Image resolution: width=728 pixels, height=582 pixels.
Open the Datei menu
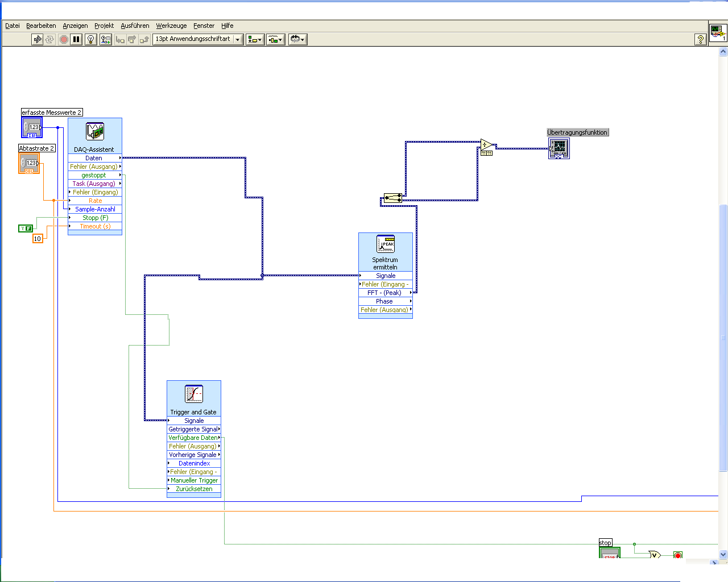pyautogui.click(x=13, y=26)
